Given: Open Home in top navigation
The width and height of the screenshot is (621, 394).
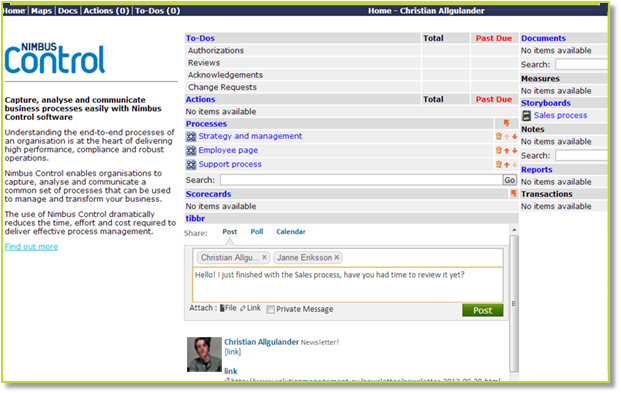Looking at the screenshot, I should (x=14, y=11).
